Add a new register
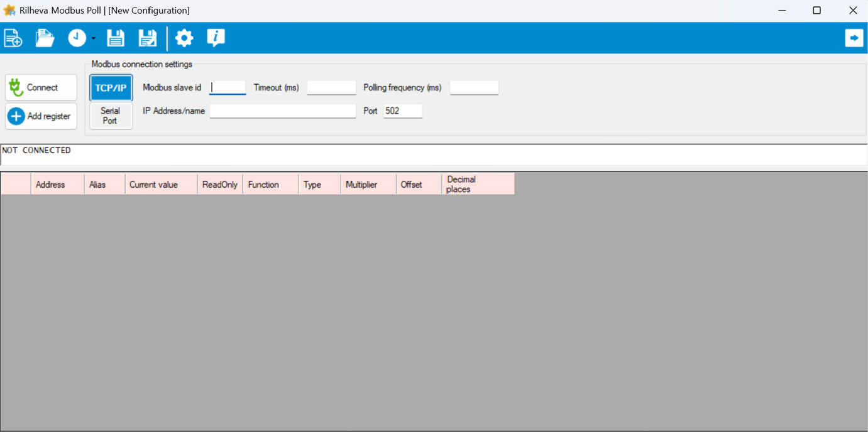Viewport: 868px width, 432px height. 41,116
